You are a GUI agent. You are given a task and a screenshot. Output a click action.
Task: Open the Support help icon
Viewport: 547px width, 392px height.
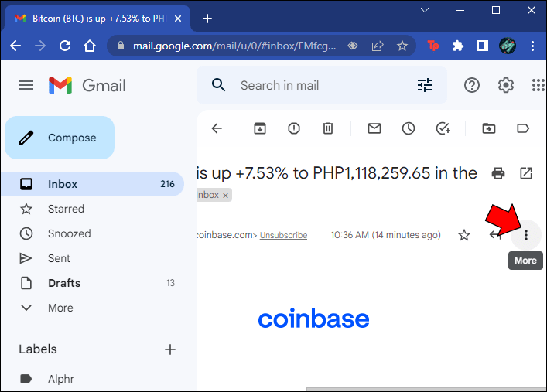[472, 85]
